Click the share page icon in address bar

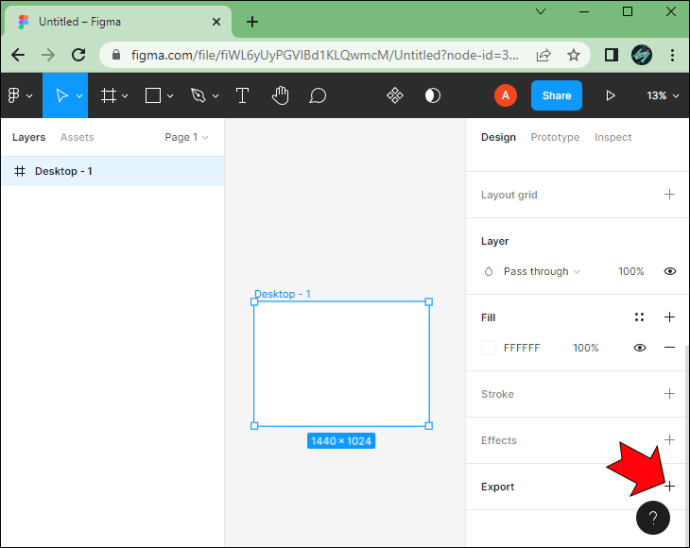tap(543, 55)
